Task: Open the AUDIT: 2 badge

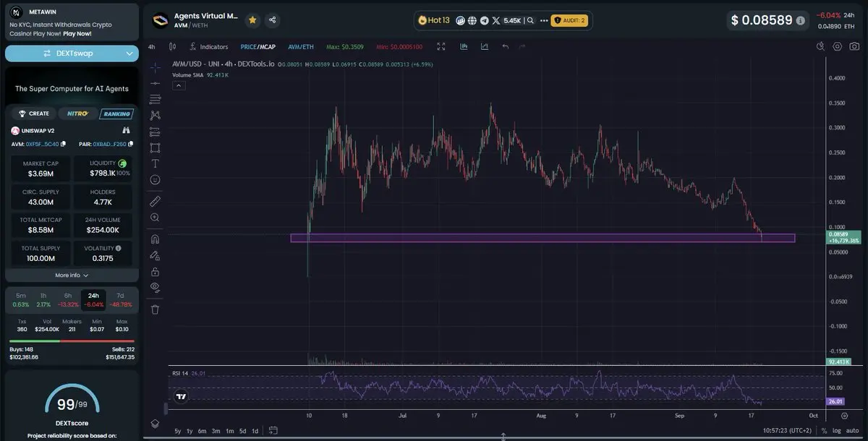Action: [569, 21]
